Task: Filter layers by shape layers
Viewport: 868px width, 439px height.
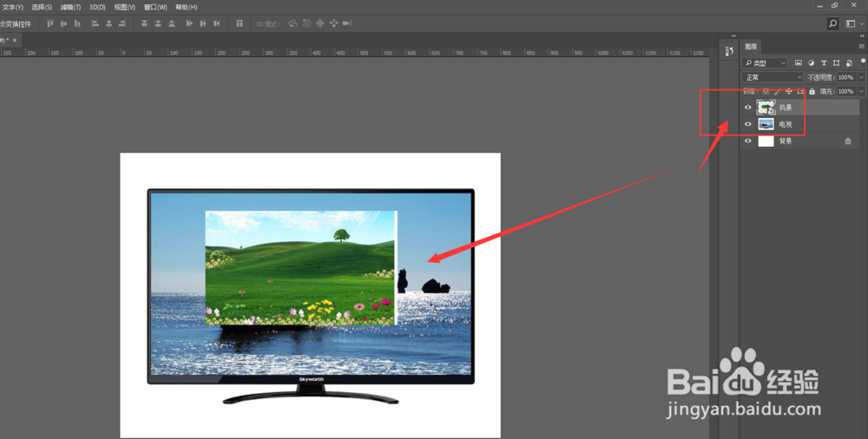Action: pyautogui.click(x=837, y=63)
